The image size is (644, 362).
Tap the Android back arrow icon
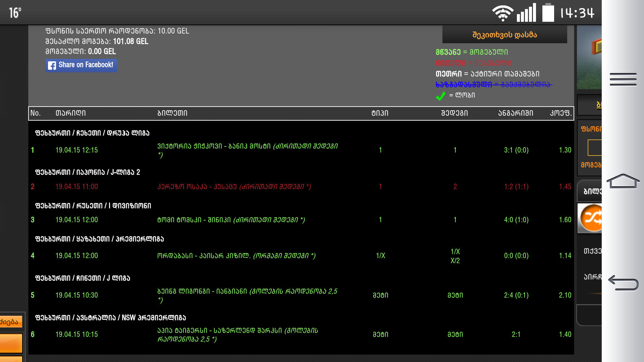[x=623, y=283]
